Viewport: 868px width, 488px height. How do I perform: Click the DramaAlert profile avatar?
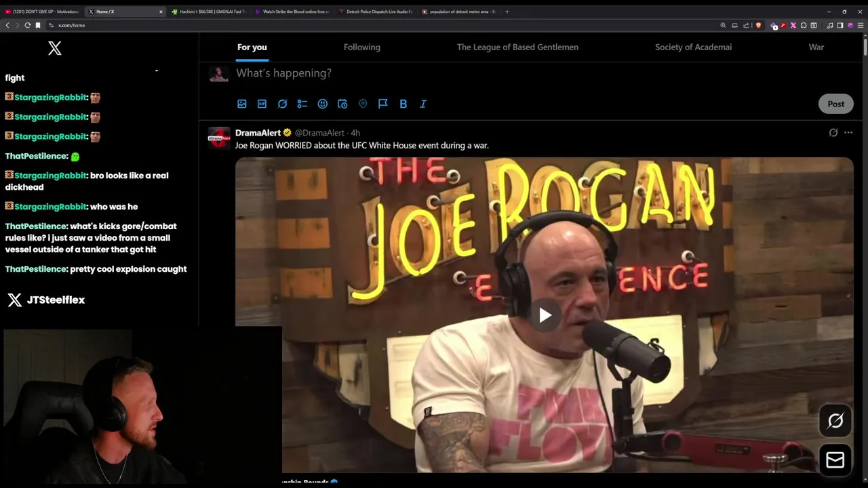(x=219, y=137)
